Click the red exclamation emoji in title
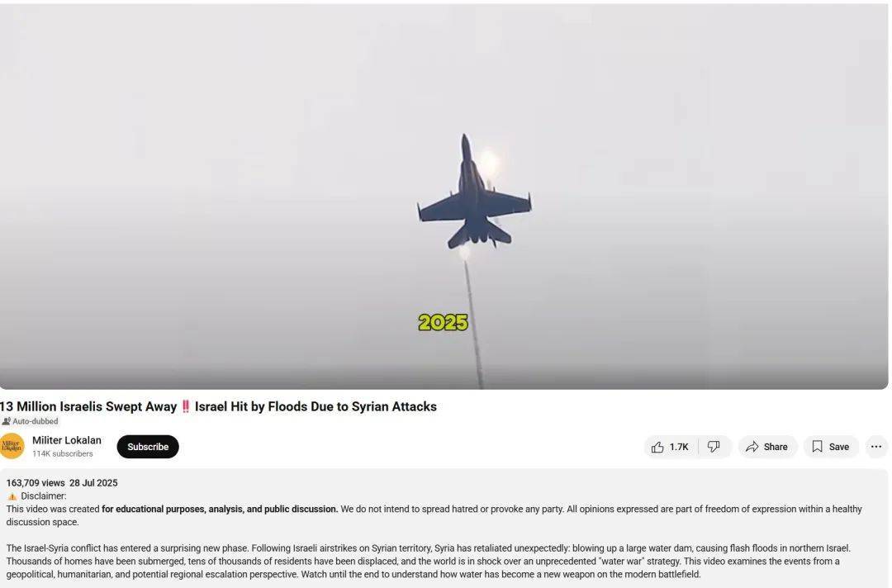This screenshot has width=892, height=588. click(x=186, y=406)
